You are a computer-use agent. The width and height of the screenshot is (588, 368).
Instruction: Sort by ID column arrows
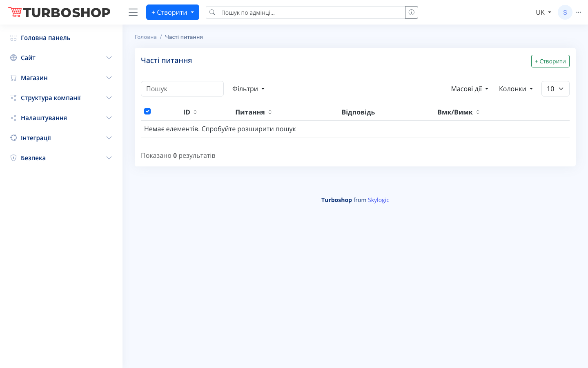pyautogui.click(x=195, y=112)
